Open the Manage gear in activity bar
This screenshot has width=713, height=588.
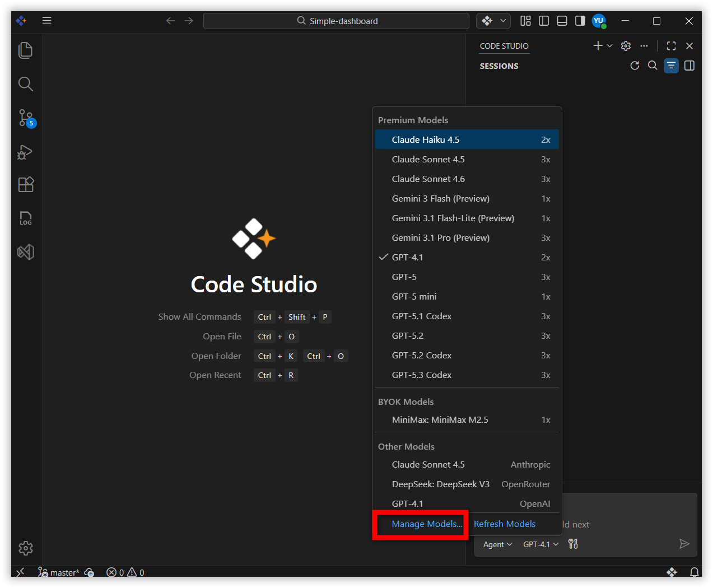[x=26, y=548]
